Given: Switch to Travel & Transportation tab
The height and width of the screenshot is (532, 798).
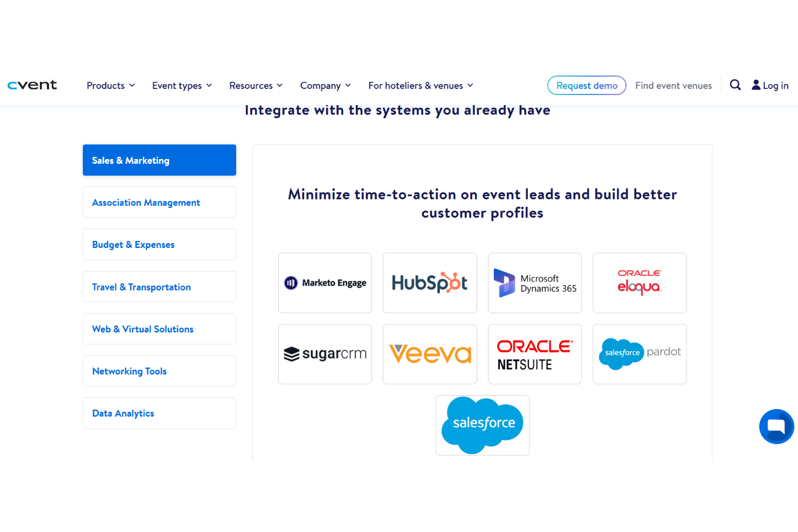Looking at the screenshot, I should coord(160,287).
